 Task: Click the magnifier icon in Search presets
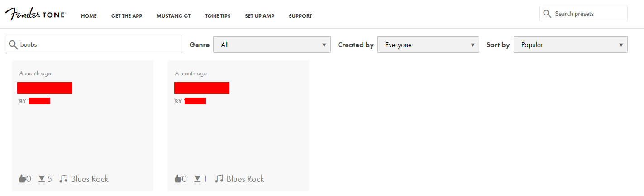(x=548, y=14)
